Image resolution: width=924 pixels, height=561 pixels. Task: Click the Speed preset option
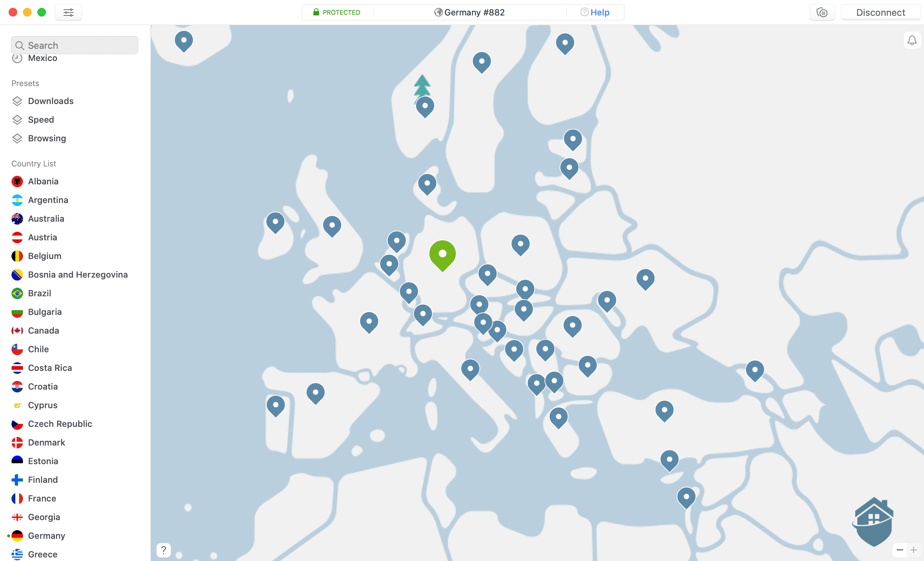(40, 119)
